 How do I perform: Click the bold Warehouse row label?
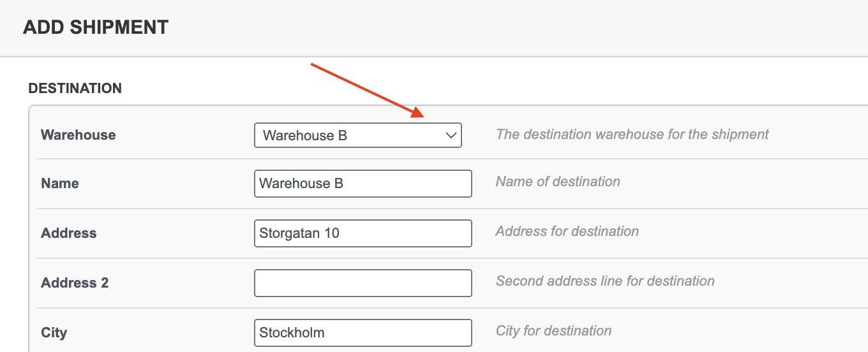coord(79,135)
